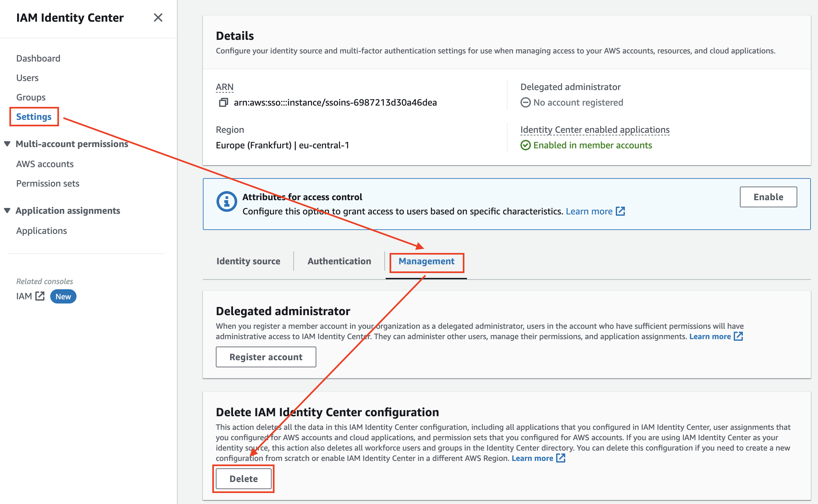Copy the ARN using the copy icon
The width and height of the screenshot is (818, 504).
coord(223,102)
